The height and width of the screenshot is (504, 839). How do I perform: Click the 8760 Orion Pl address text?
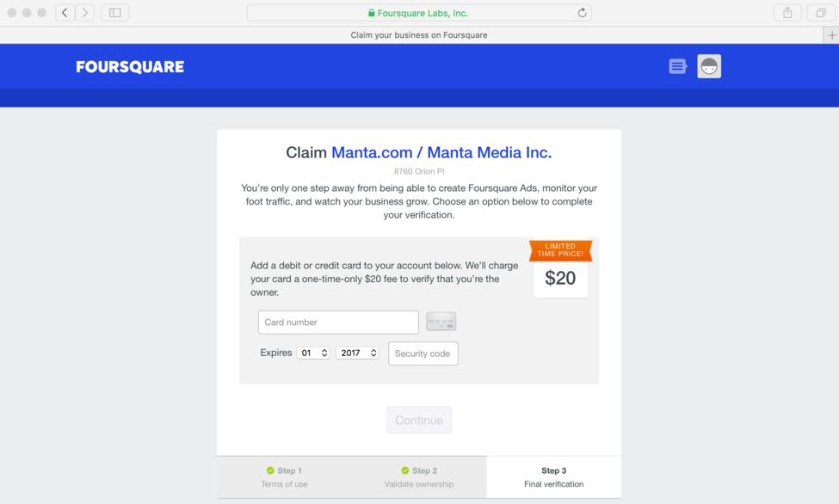click(x=419, y=171)
